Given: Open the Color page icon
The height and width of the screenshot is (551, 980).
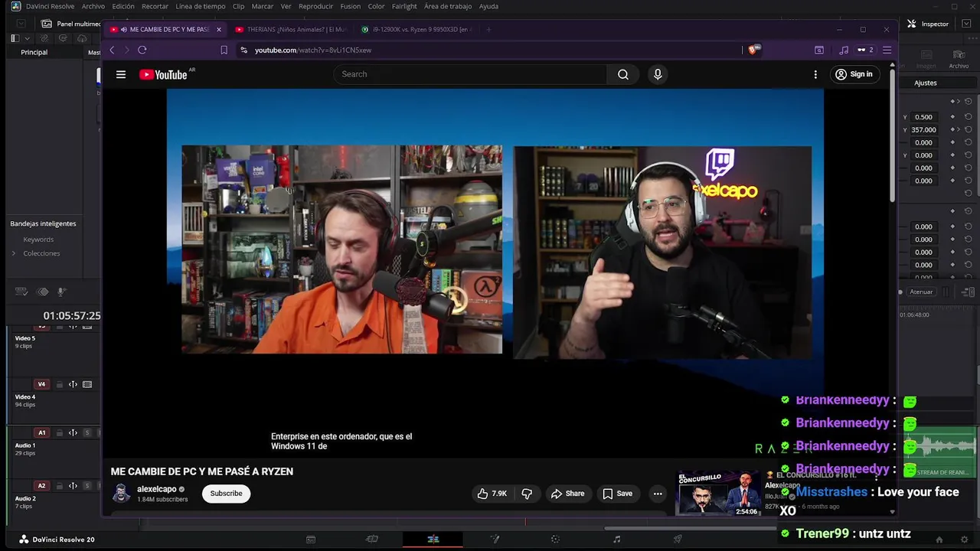Looking at the screenshot, I should click(x=555, y=540).
